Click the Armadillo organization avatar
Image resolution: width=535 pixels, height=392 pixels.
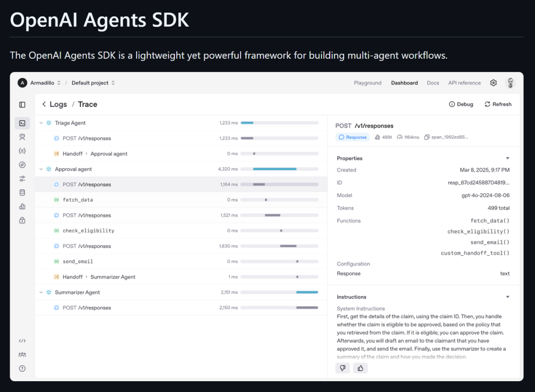(x=22, y=83)
